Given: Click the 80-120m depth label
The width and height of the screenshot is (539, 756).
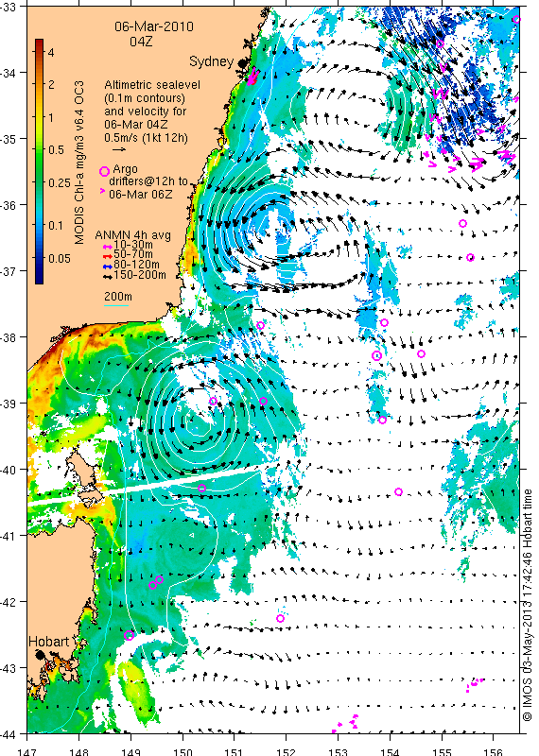Looking at the screenshot, I should (x=136, y=265).
